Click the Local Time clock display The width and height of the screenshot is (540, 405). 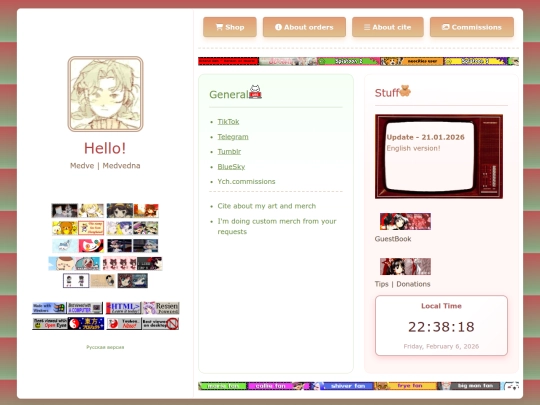441,327
